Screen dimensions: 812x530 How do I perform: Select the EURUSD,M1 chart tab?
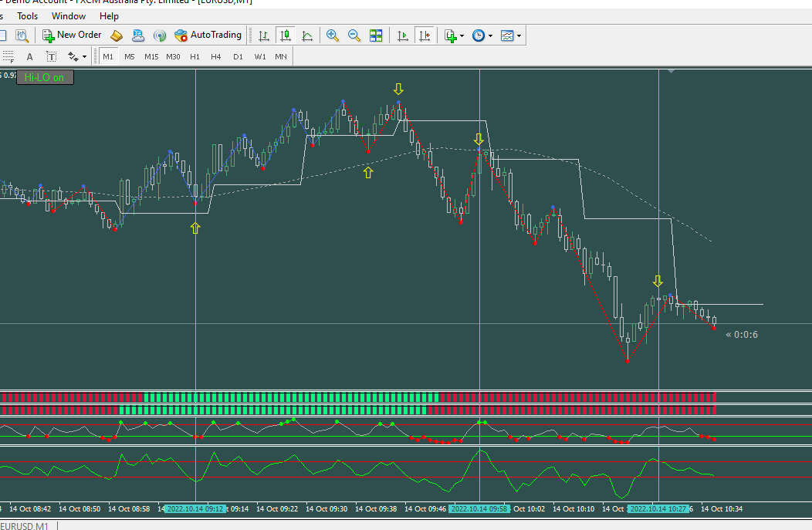point(25,526)
